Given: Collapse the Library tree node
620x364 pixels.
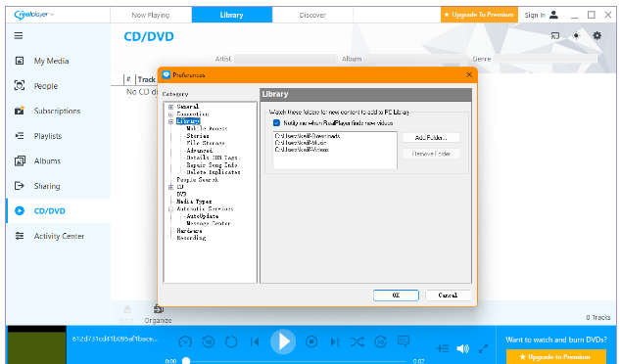Looking at the screenshot, I should pos(171,121).
